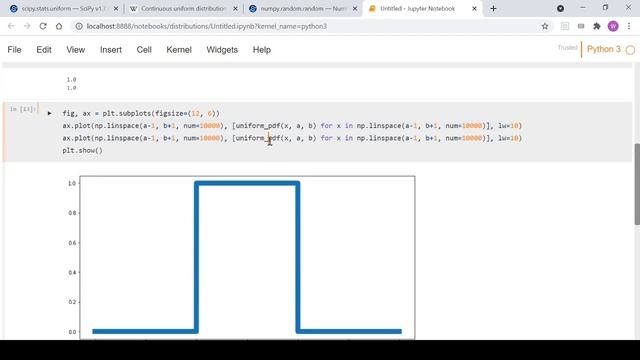Reload the notebook page

[43, 26]
